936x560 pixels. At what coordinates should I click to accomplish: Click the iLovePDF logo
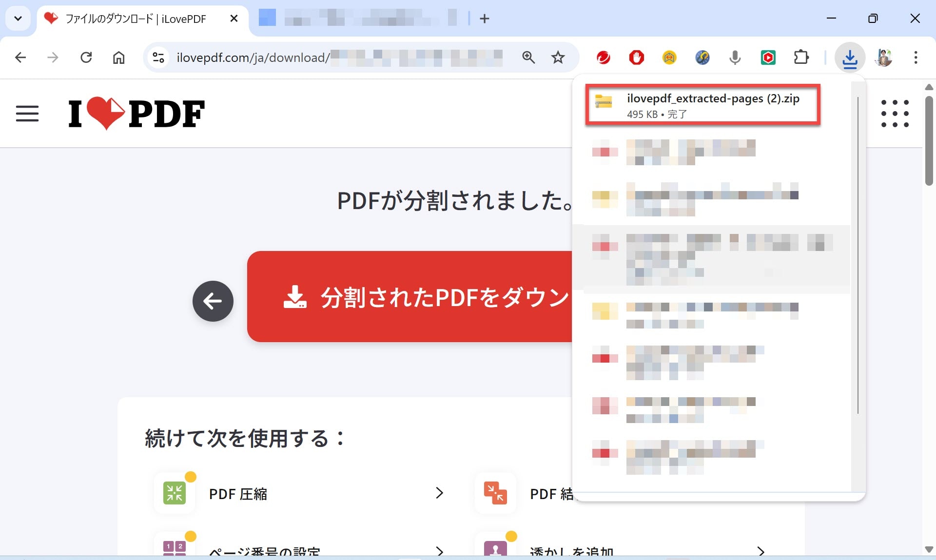pos(136,114)
